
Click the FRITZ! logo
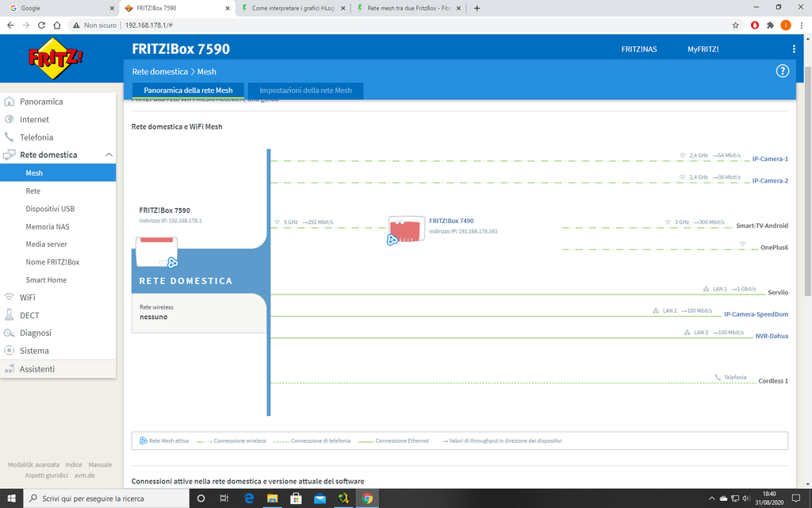56,58
